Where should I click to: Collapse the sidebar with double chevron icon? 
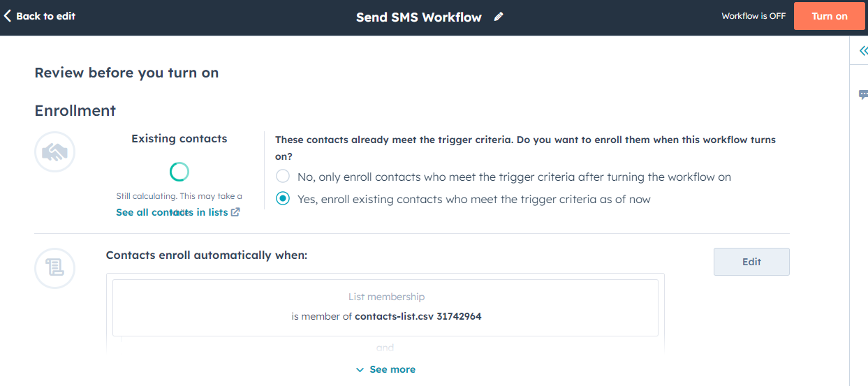(x=863, y=50)
